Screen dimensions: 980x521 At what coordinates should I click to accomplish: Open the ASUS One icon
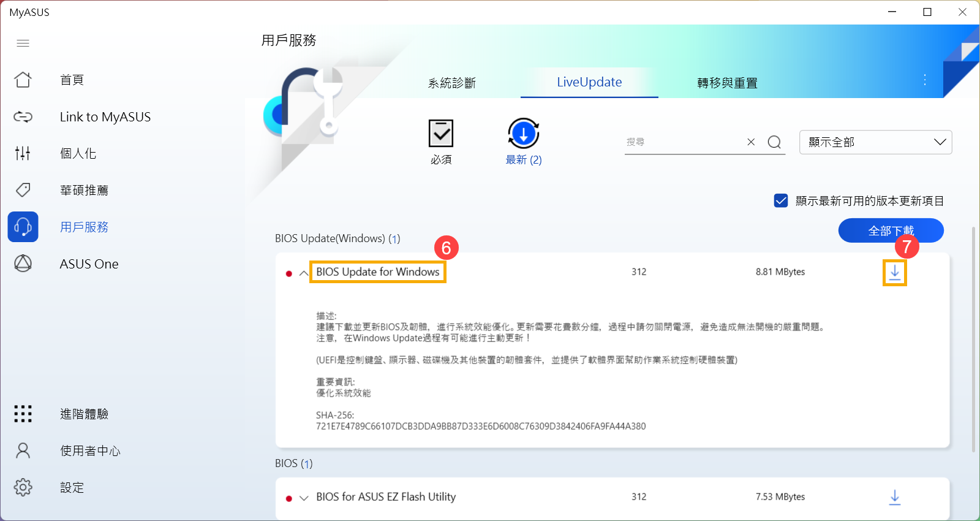point(23,264)
